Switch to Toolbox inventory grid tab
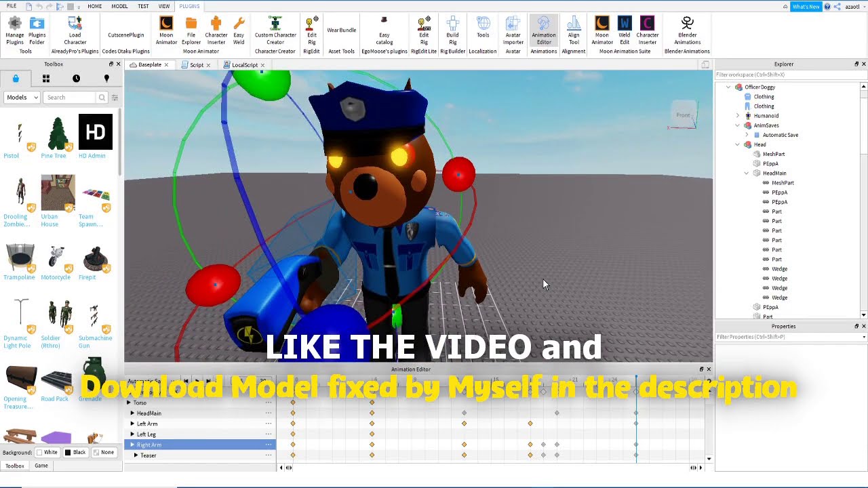Screen dimensions: 868x488 pos(46,79)
